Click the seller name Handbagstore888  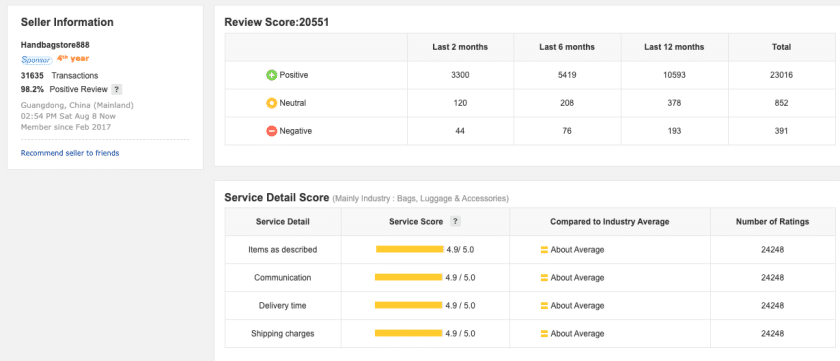(55, 45)
